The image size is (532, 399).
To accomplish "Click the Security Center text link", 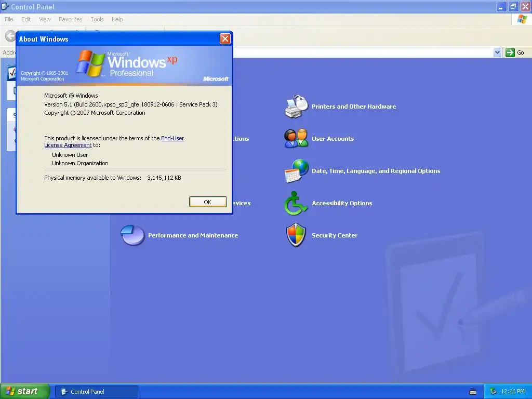I will [335, 235].
